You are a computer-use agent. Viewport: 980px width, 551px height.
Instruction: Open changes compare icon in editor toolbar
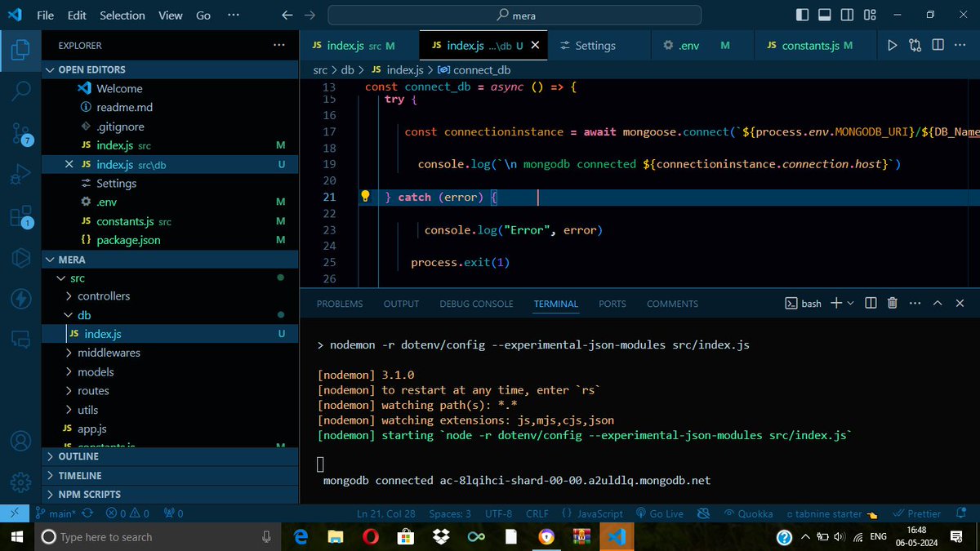[915, 46]
